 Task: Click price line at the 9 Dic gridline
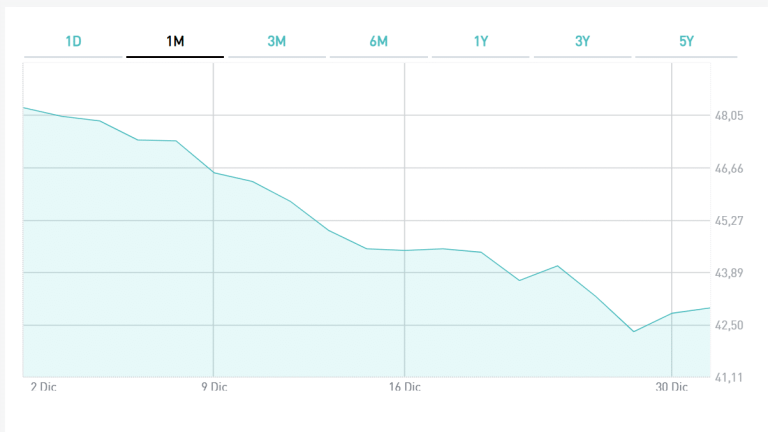(213, 173)
